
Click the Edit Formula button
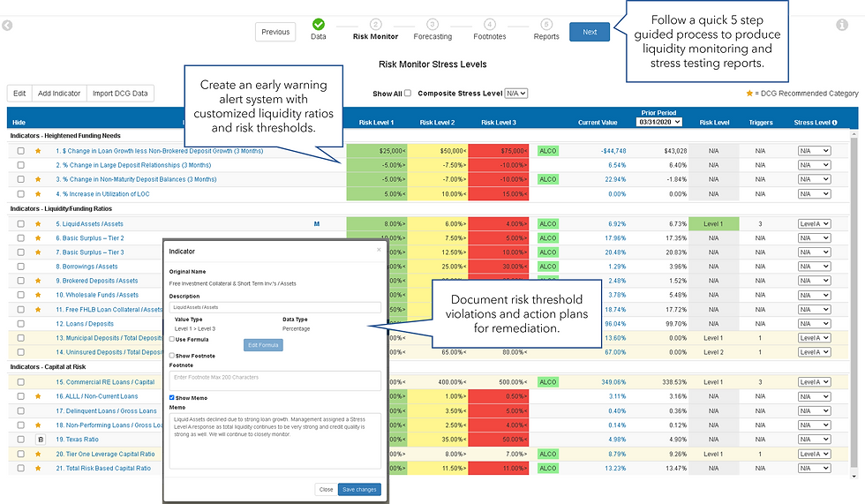click(x=263, y=345)
